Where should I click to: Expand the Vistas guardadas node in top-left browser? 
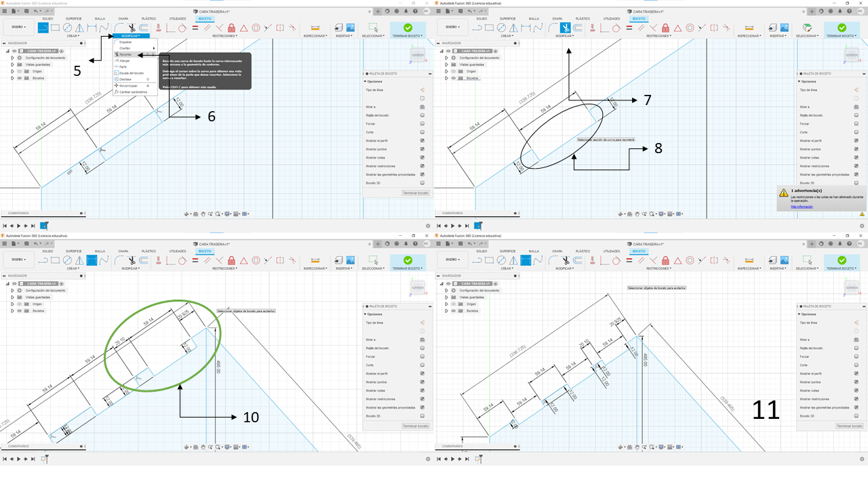point(12,64)
